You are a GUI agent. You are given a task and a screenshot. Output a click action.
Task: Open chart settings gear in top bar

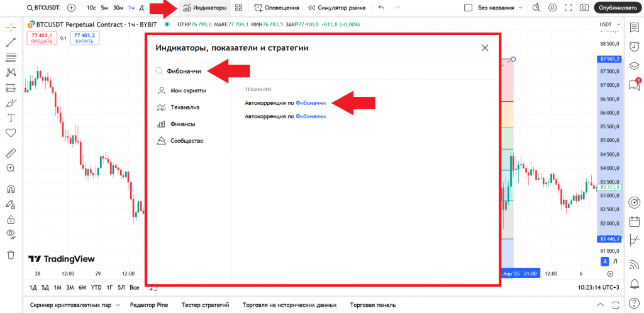(552, 8)
